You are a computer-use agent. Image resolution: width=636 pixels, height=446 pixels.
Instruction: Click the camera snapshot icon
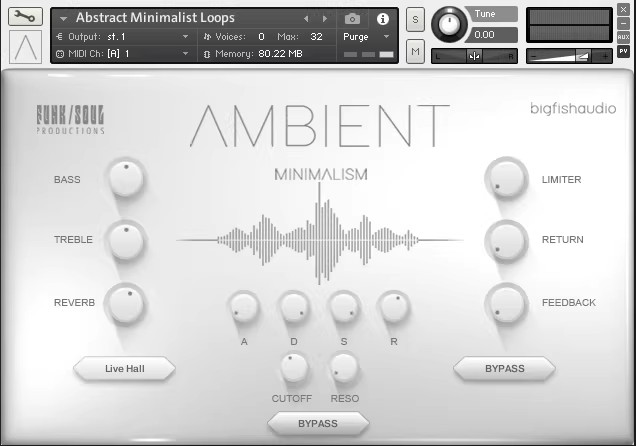(352, 18)
